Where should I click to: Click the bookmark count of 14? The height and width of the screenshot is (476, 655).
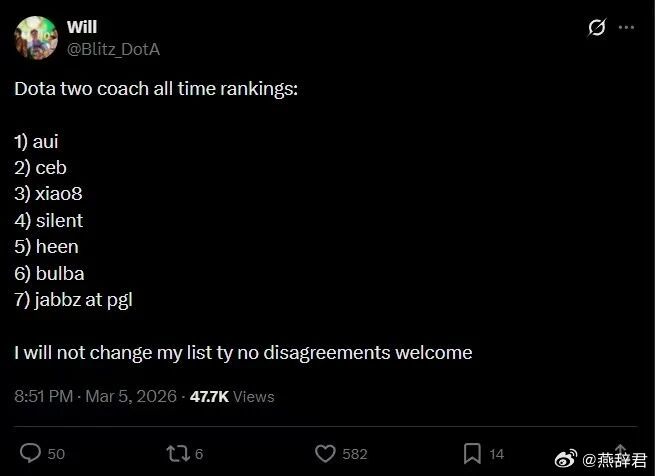497,454
